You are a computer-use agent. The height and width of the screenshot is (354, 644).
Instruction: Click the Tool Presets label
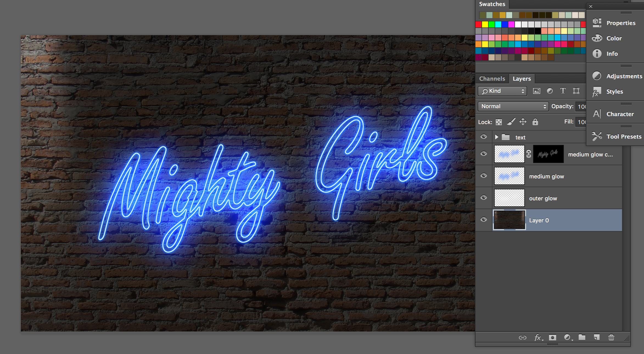624,136
